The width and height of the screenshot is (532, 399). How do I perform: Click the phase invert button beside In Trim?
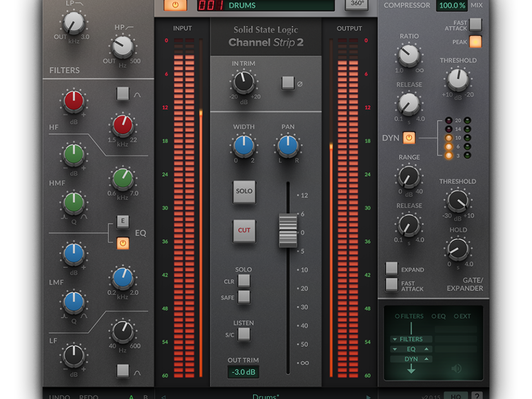click(x=288, y=83)
